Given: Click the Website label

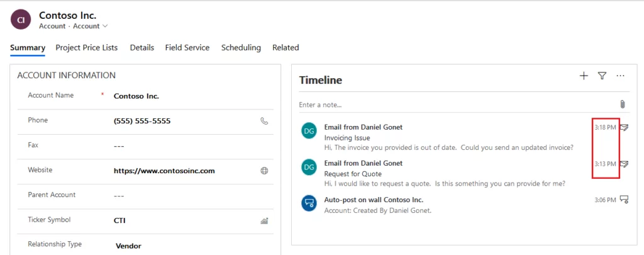Looking at the screenshot, I should click(40, 170).
